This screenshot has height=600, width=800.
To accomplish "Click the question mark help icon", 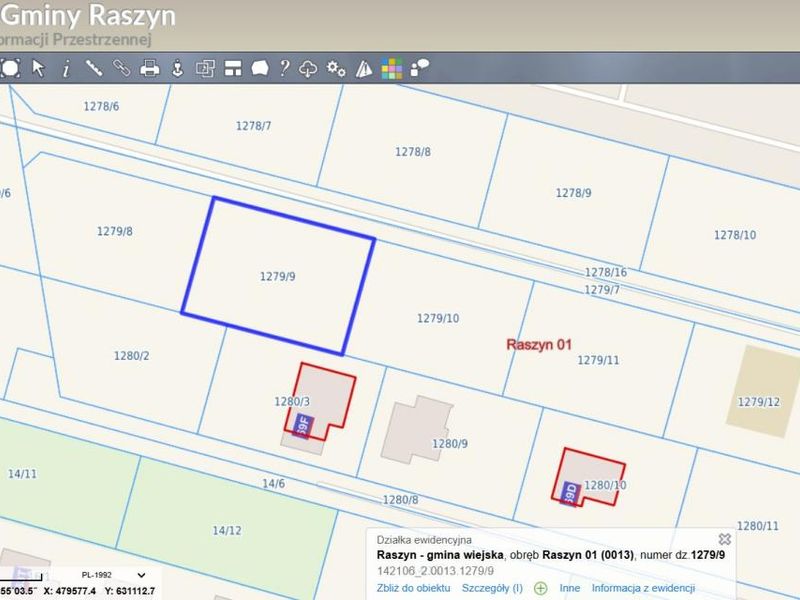I will click(x=285, y=68).
